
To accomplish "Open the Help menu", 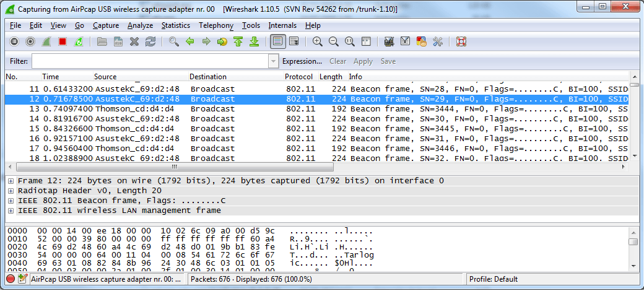I will (x=313, y=25).
